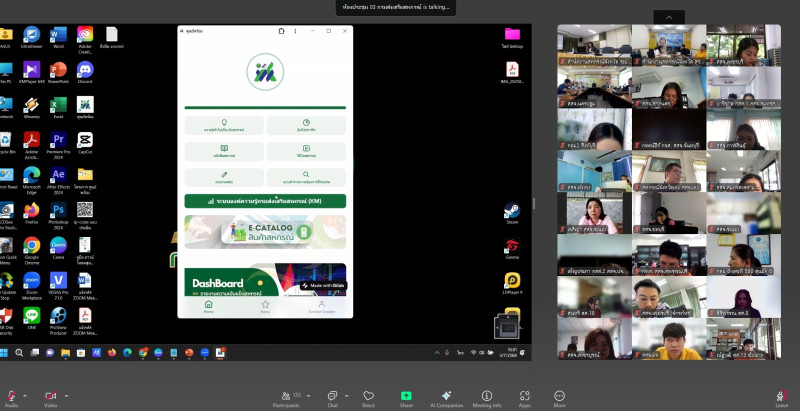Open Zoom Workplace desktop shortcut

coord(32,285)
